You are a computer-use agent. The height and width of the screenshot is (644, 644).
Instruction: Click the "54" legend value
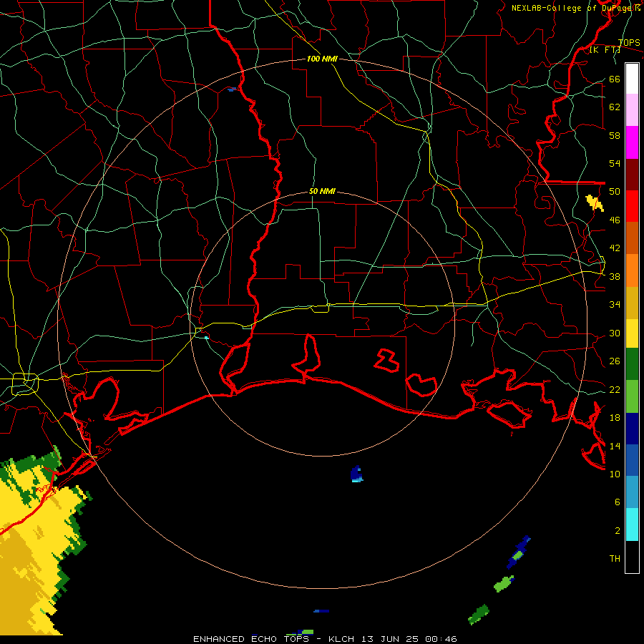coord(615,163)
